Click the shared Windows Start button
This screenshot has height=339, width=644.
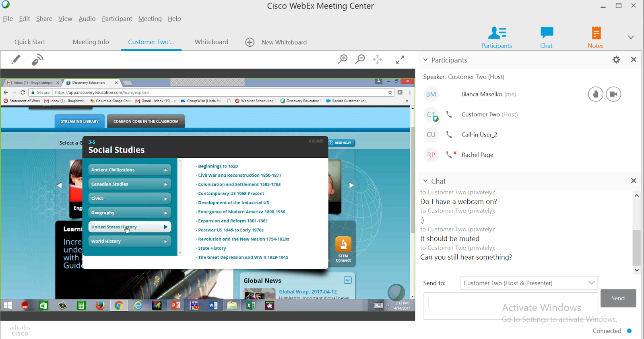pos(8,306)
